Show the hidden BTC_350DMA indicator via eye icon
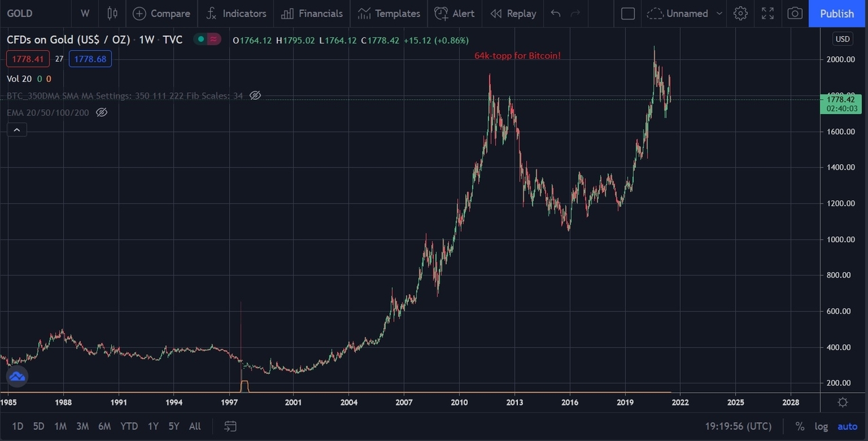868x441 pixels. [255, 96]
